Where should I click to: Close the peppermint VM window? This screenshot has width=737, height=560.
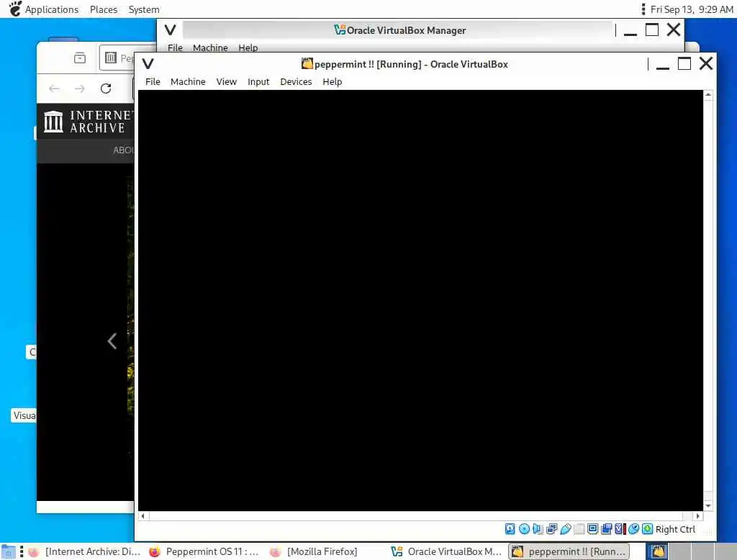coord(706,63)
